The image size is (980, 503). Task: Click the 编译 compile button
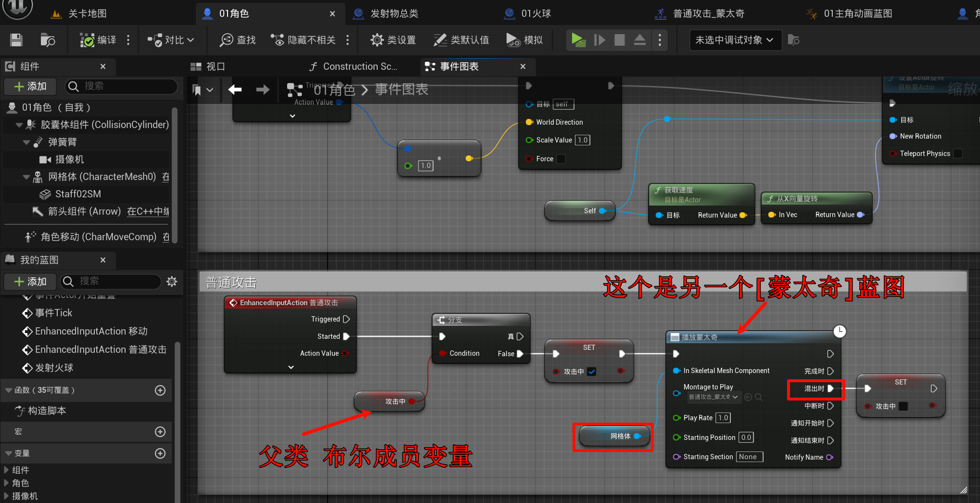[x=98, y=40]
